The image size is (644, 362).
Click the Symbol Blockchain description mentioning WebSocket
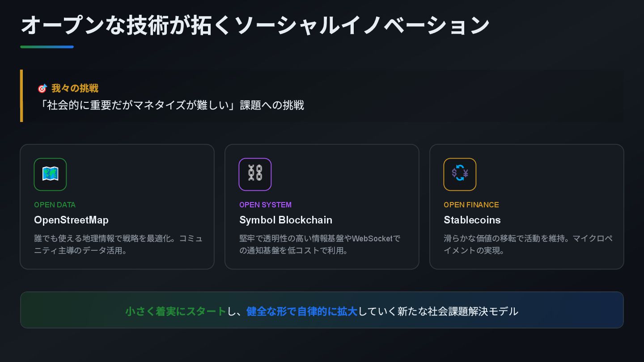click(x=320, y=244)
